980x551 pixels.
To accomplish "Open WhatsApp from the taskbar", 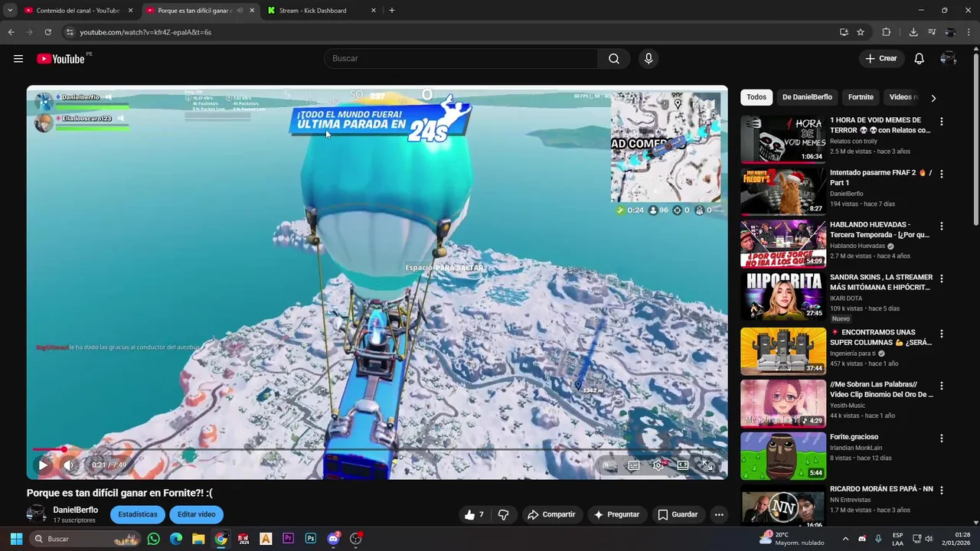I will (154, 539).
